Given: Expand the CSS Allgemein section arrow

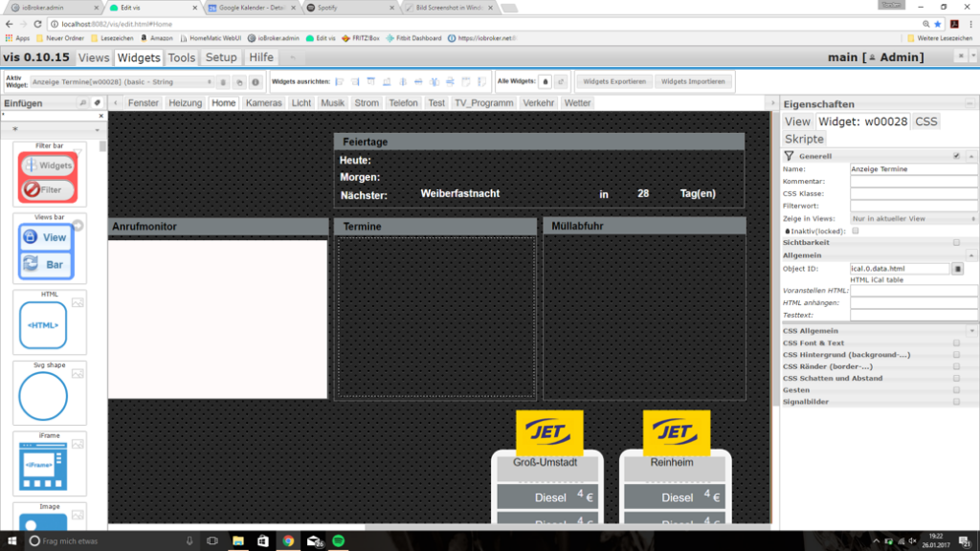Looking at the screenshot, I should coord(971,331).
